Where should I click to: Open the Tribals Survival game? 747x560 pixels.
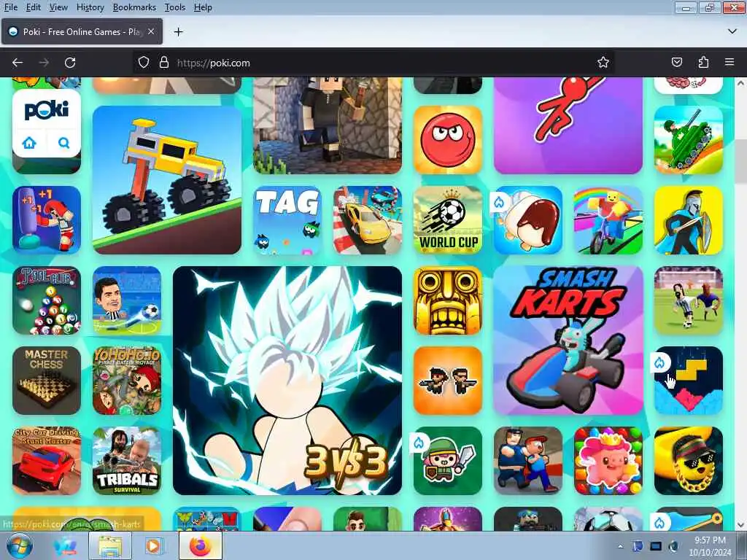(127, 461)
